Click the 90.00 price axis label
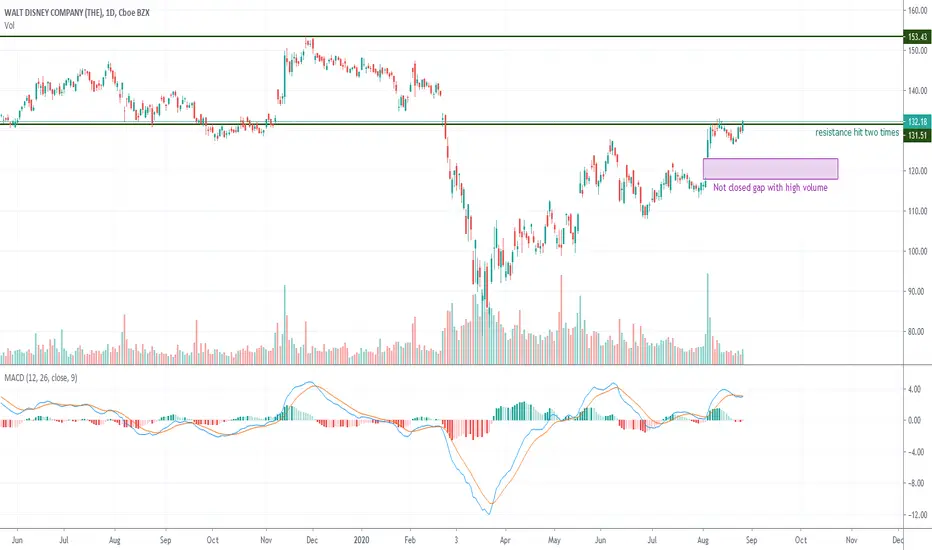 click(x=918, y=291)
